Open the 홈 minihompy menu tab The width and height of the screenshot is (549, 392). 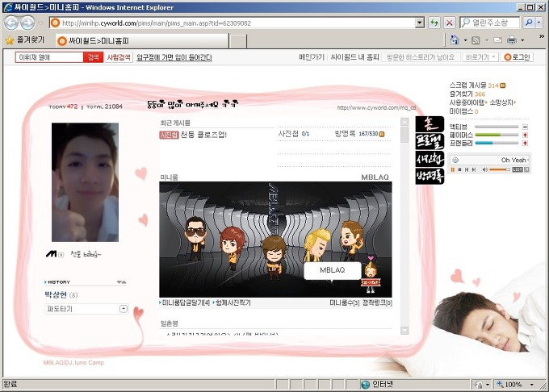pyautogui.click(x=430, y=124)
